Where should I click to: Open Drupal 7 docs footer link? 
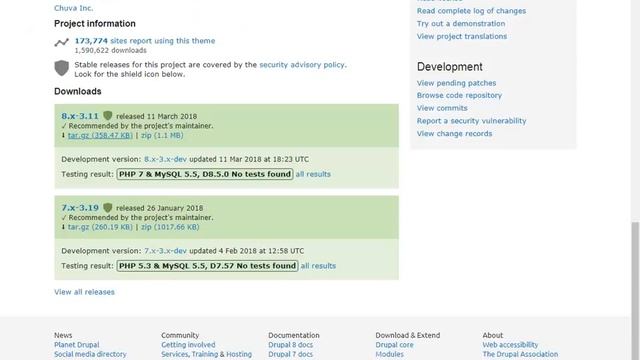[291, 354]
